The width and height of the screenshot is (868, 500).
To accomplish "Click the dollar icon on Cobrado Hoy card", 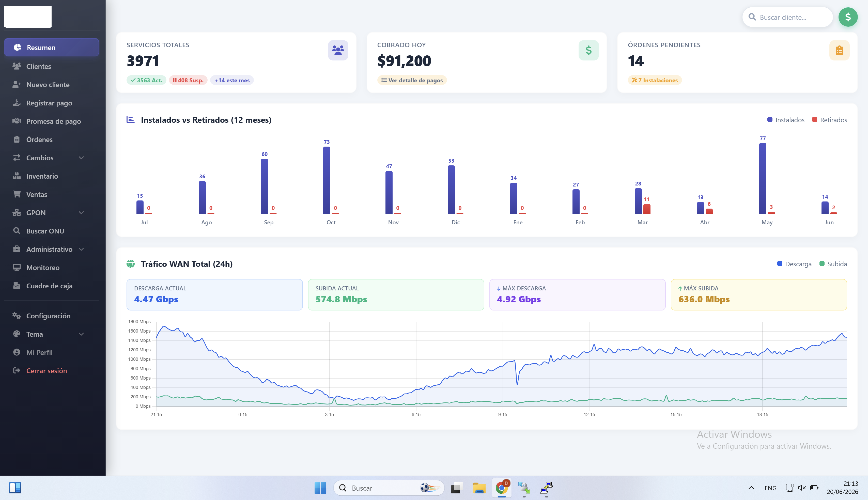I will tap(588, 51).
